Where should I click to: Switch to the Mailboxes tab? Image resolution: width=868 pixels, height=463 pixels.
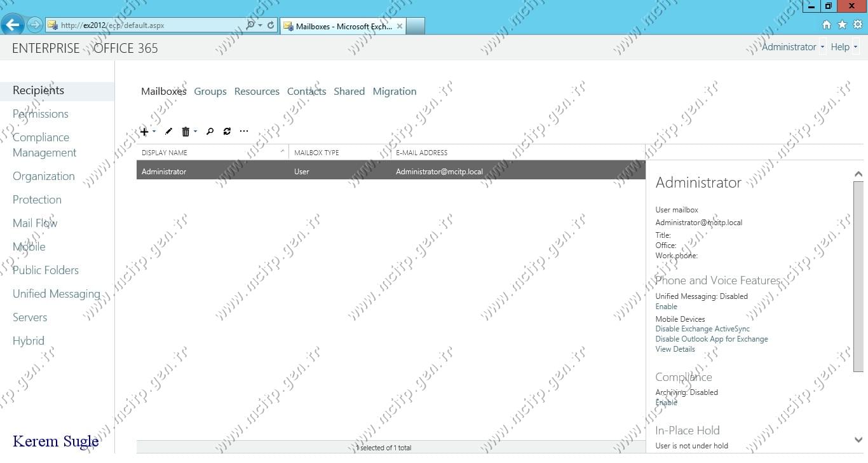[x=164, y=92]
